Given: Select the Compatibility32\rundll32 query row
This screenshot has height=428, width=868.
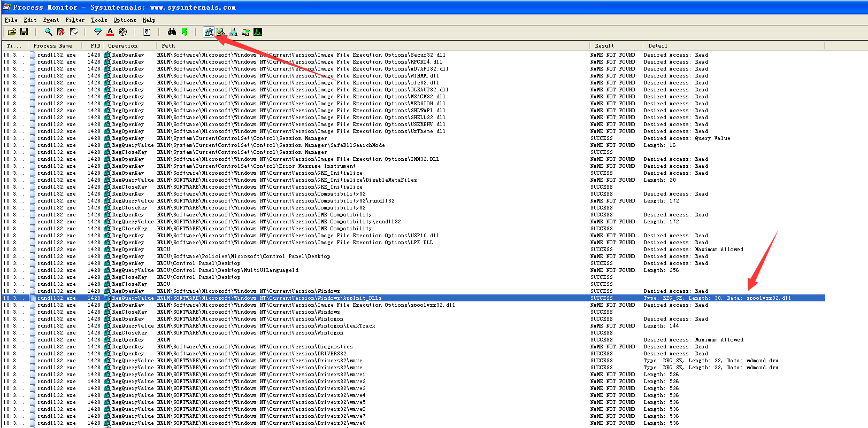Looking at the screenshot, I should tap(413, 201).
